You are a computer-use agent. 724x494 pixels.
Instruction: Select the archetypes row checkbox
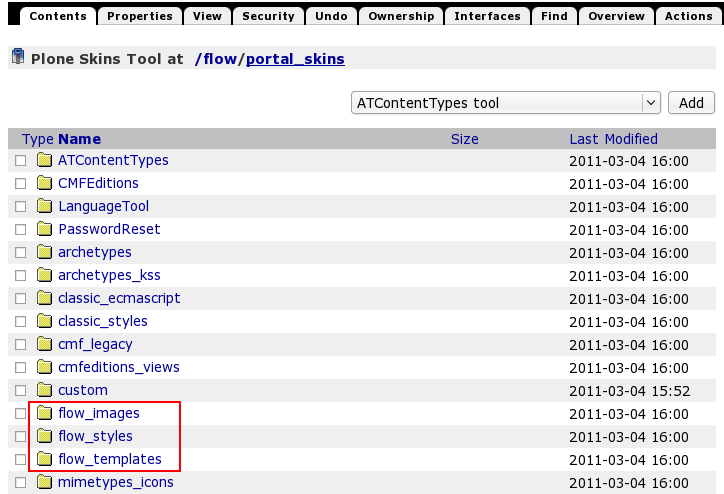tap(20, 253)
